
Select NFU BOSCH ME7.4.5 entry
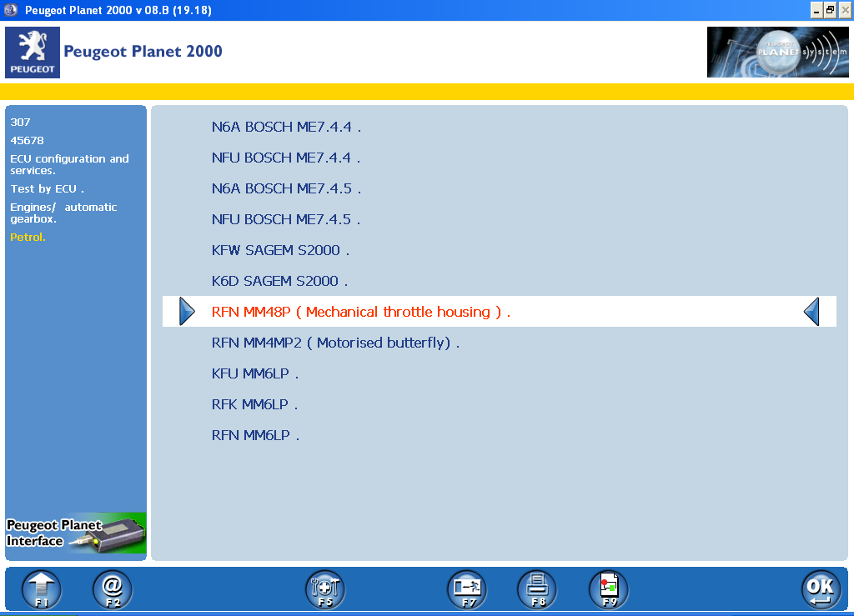286,219
